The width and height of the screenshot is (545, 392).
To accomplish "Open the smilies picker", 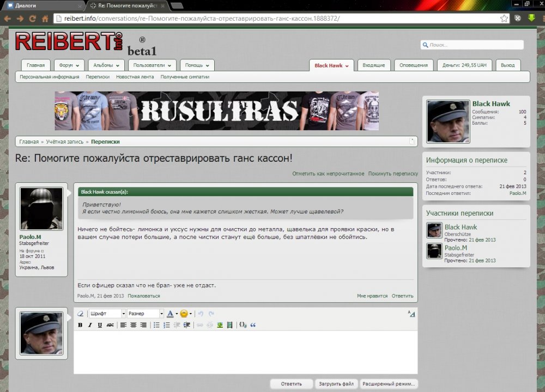I will click(x=186, y=314).
